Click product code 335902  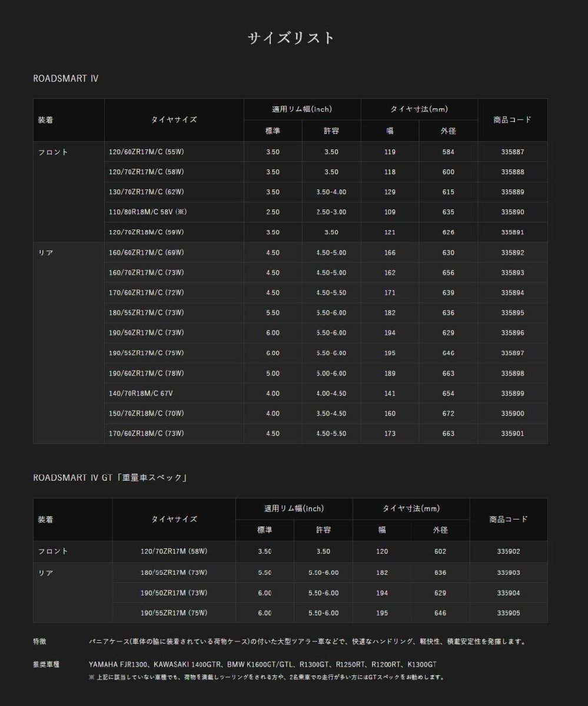coord(509,551)
